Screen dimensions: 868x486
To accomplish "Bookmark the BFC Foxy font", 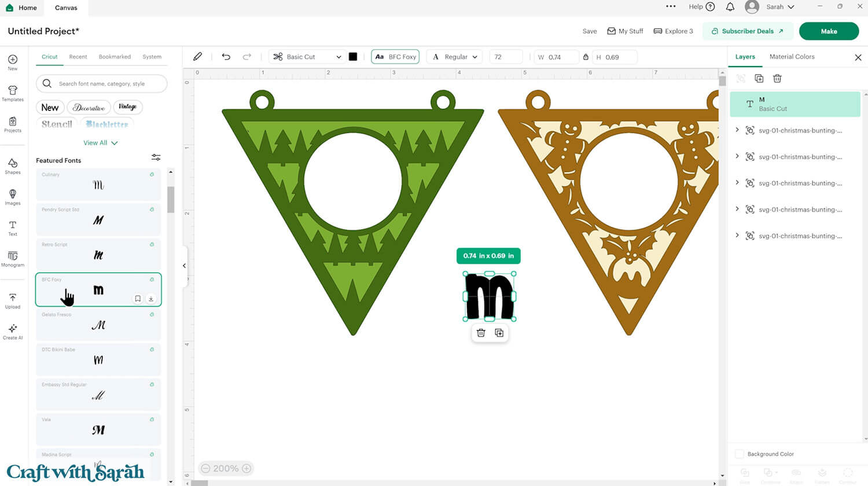I will click(138, 298).
